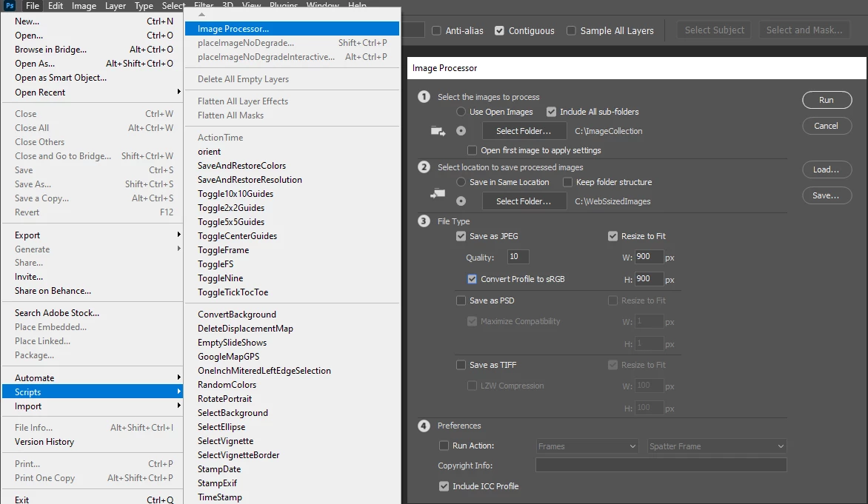868x504 pixels.
Task: Expand the Open Recent submenu
Action: click(x=93, y=93)
